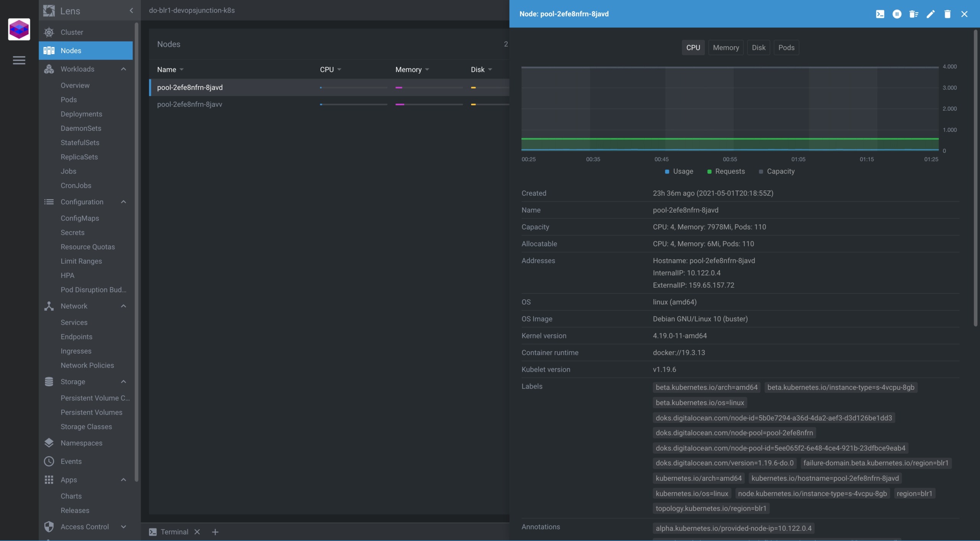Image resolution: width=980 pixels, height=541 pixels.
Task: Open Persistent Volumes under Storage
Action: (x=91, y=413)
